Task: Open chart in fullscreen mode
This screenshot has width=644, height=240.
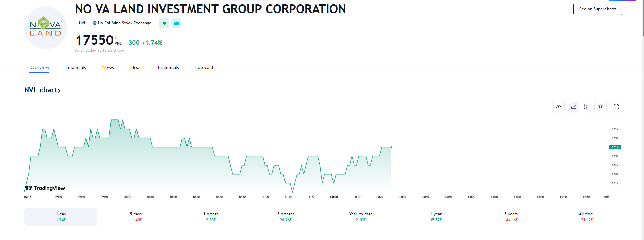Action: [x=616, y=107]
